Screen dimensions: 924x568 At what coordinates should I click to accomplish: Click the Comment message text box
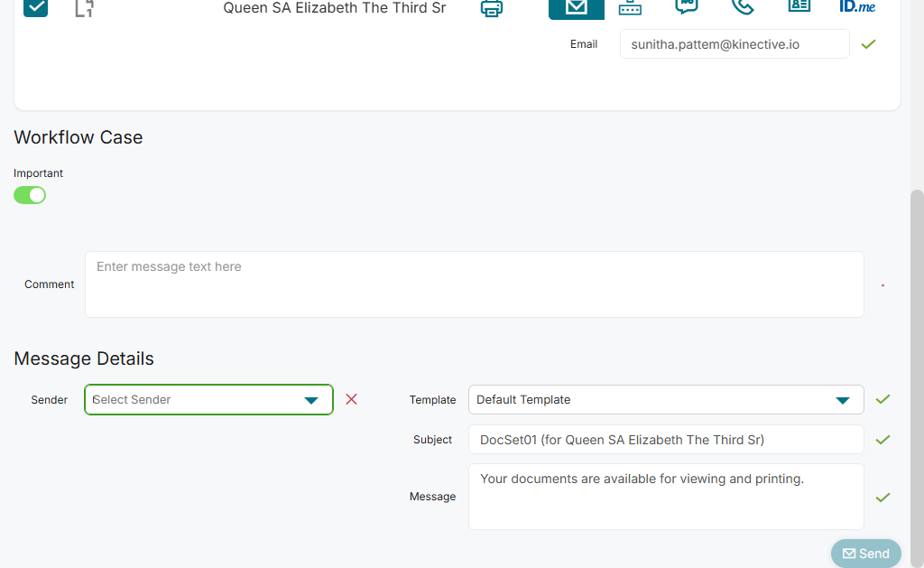[x=474, y=284]
